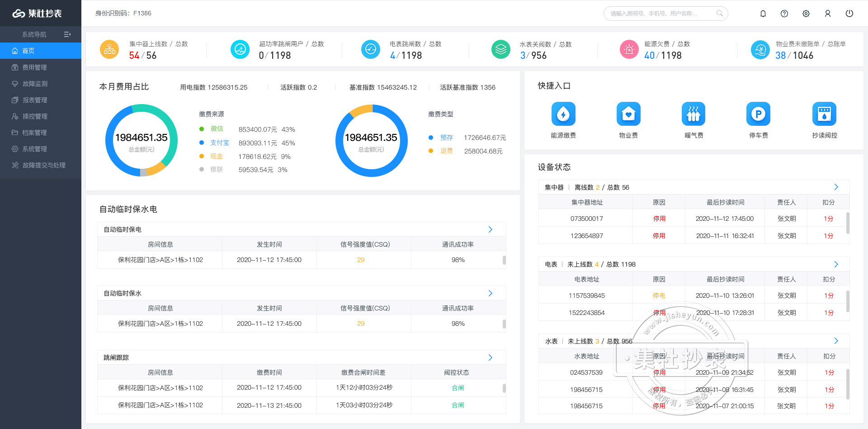Screen dimensions: 868x429
Task: Open the 停车费 parking fee icon
Action: pos(758,114)
